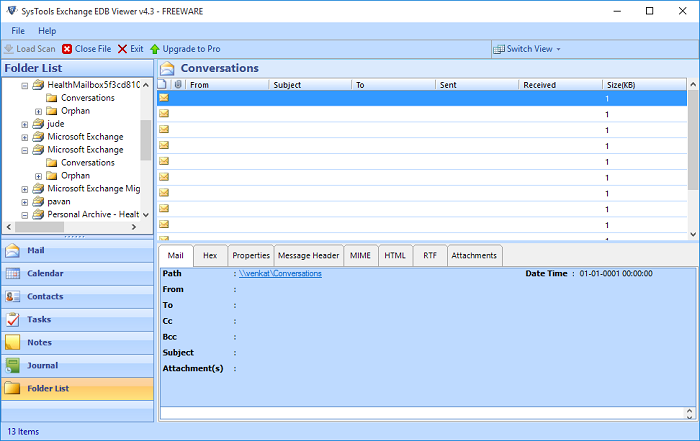The image size is (700, 441).
Task: Click the Tasks checkmark icon
Action: pyautogui.click(x=12, y=320)
